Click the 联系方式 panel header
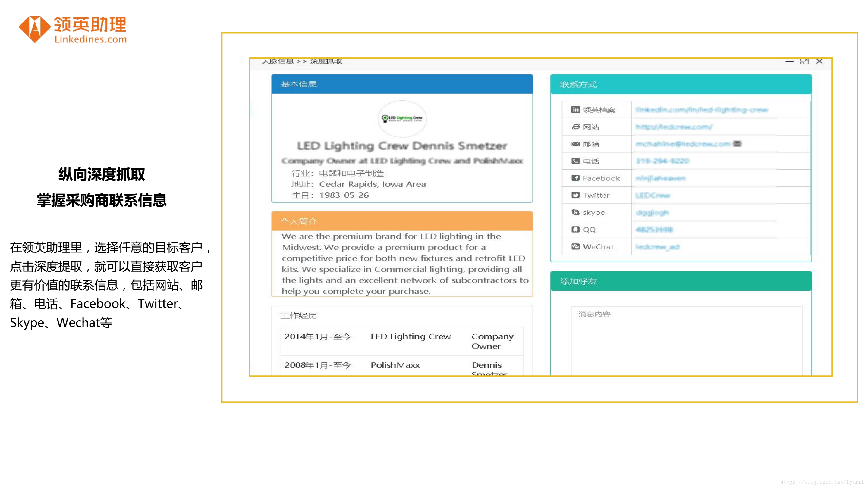The image size is (868, 488). point(681,85)
